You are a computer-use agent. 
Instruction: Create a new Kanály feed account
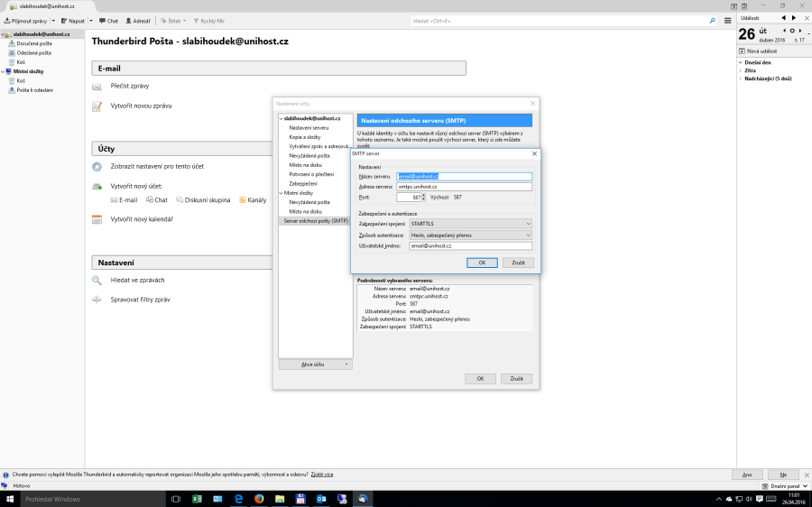[x=253, y=200]
